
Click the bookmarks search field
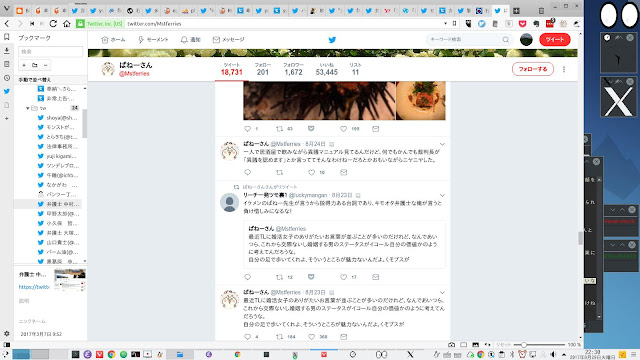[x=51, y=51]
